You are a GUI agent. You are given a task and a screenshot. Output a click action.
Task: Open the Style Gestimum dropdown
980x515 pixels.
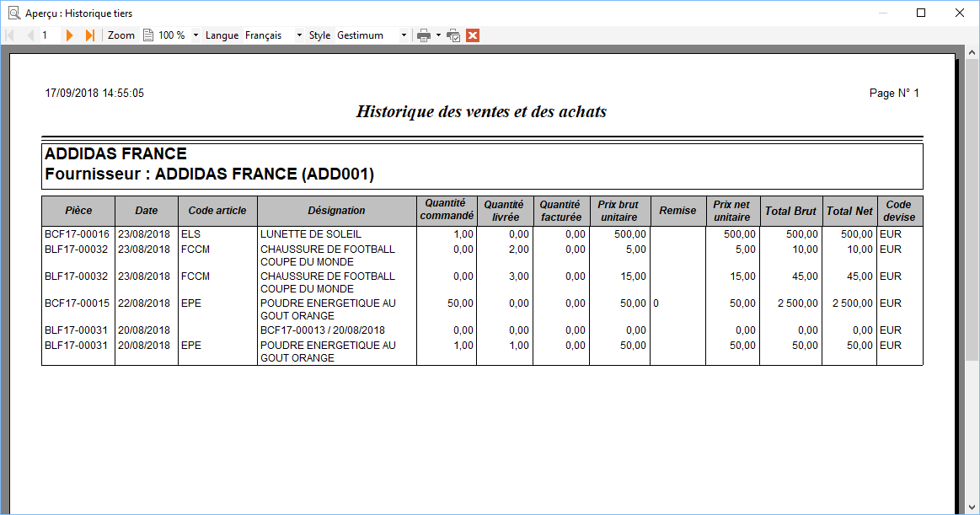pyautogui.click(x=404, y=35)
